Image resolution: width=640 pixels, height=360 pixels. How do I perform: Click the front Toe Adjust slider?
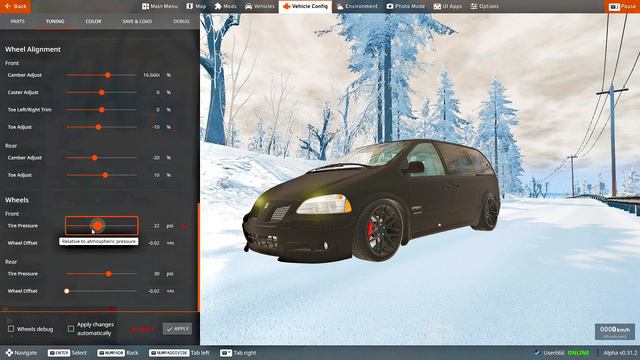click(101, 127)
